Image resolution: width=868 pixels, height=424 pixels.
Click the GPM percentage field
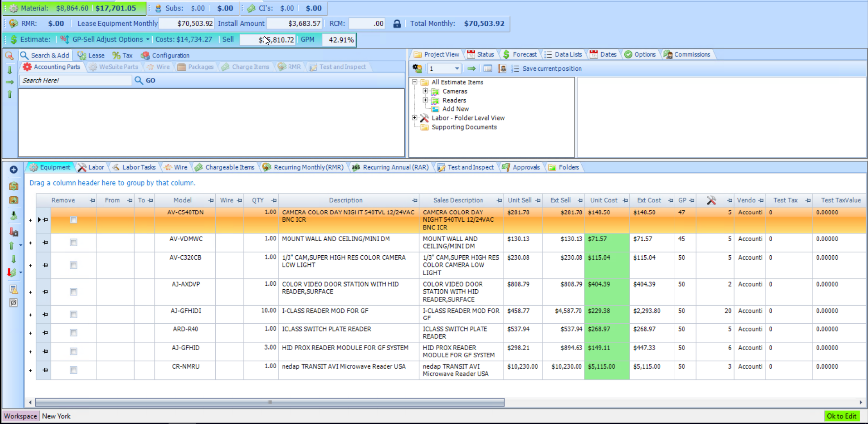(339, 40)
